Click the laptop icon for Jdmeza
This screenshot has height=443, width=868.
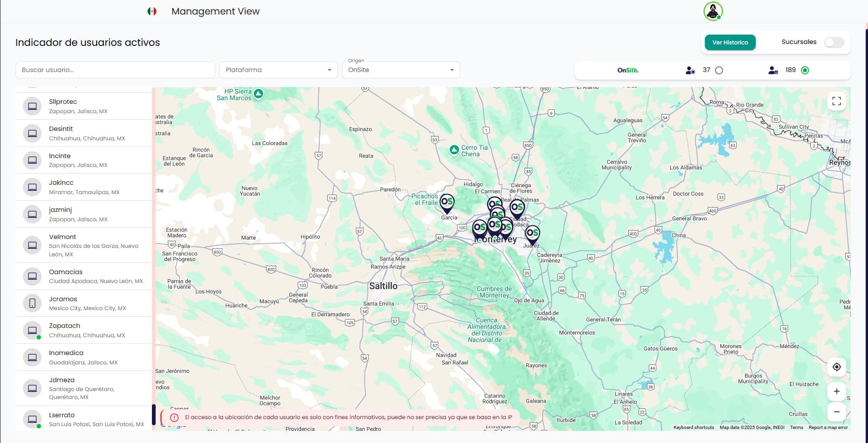[x=32, y=388]
